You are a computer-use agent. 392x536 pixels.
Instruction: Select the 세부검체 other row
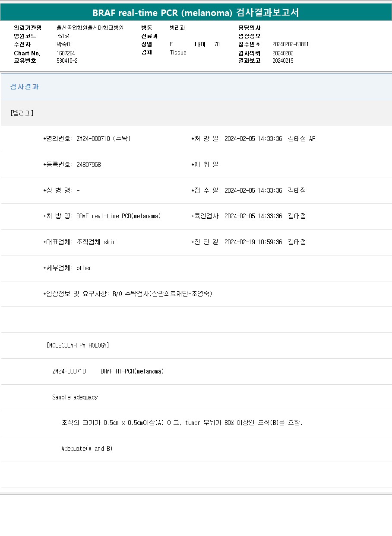coord(67,268)
